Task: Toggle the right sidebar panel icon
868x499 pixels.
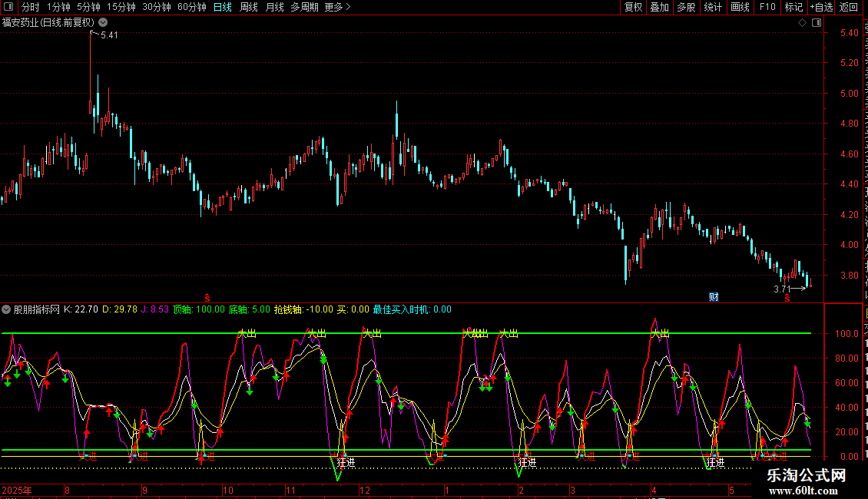Action: 817,23
